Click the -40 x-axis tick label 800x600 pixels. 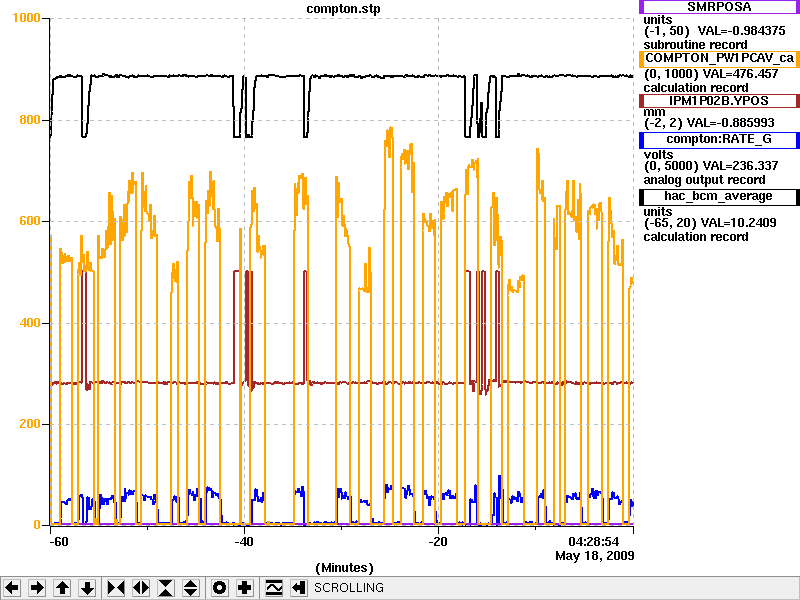(244, 542)
